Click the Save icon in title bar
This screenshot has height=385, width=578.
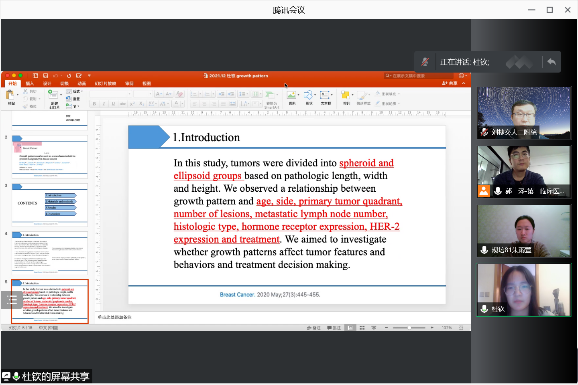[x=45, y=76]
